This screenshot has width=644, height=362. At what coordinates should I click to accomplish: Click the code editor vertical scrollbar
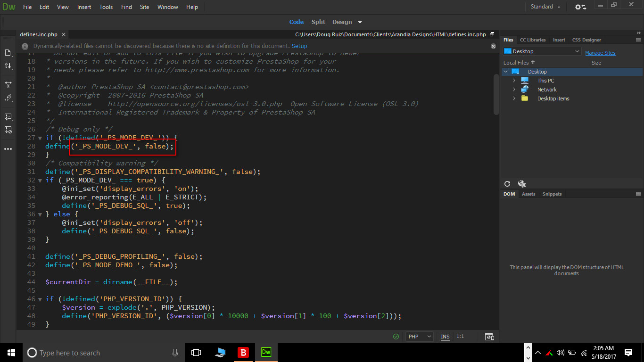(495, 94)
